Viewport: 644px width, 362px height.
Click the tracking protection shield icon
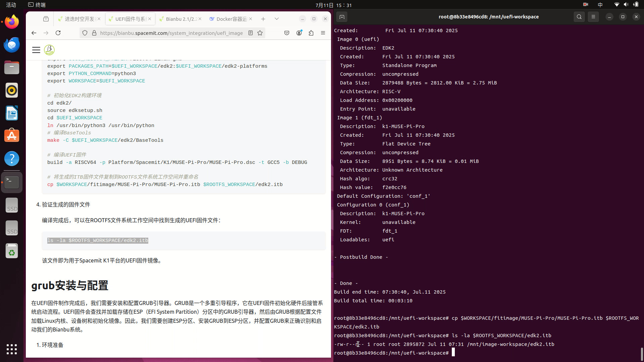85,33
